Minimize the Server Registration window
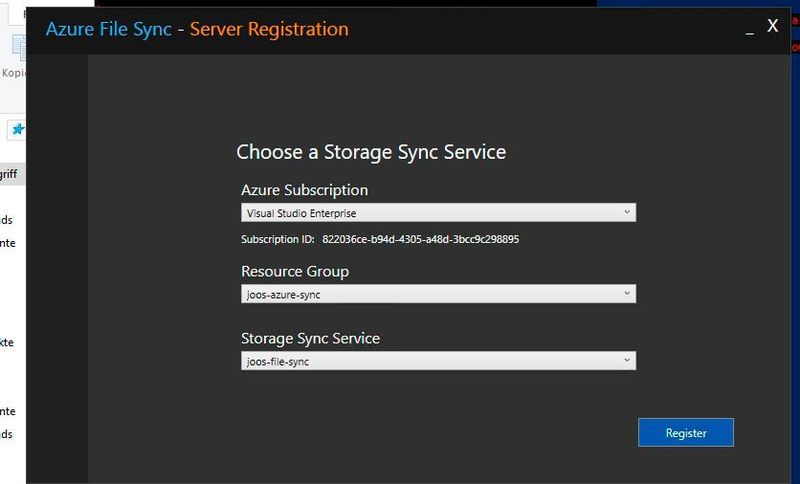800x484 pixels. tap(749, 32)
